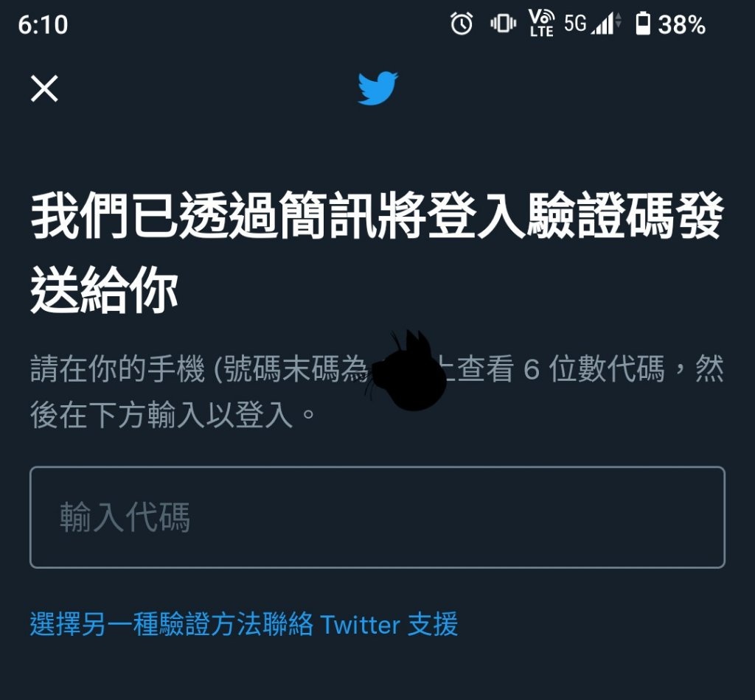Viewport: 755px width, 700px height.
Task: Tap the 後在下方輸入以登入 instruction line
Action: coord(161,415)
